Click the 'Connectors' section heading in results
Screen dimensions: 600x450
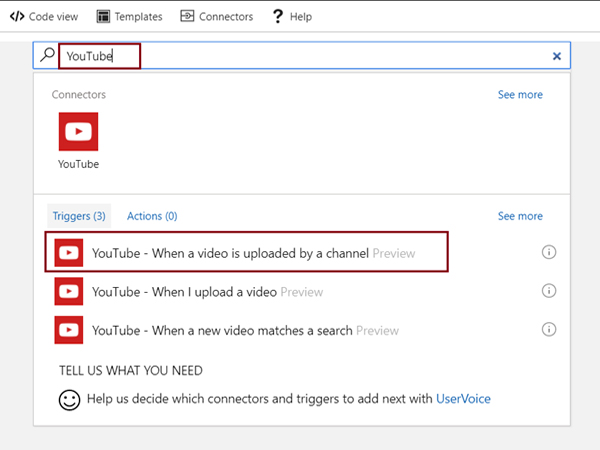[79, 95]
